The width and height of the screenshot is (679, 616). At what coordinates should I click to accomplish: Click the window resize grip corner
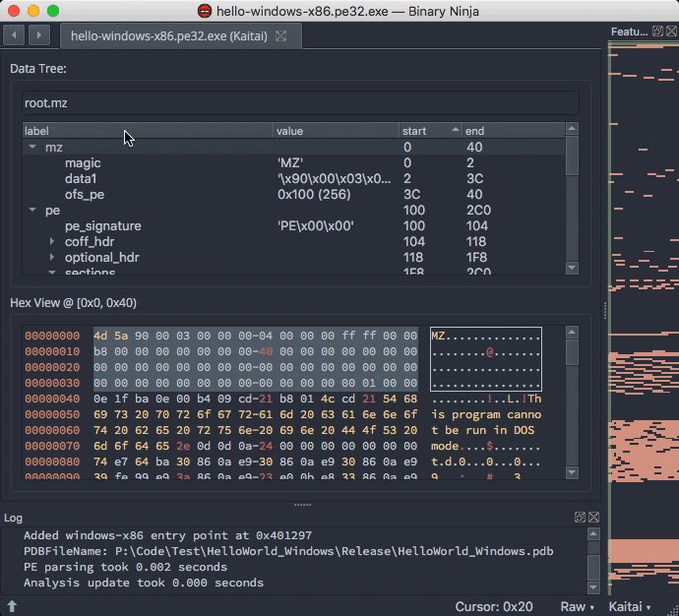point(674,610)
